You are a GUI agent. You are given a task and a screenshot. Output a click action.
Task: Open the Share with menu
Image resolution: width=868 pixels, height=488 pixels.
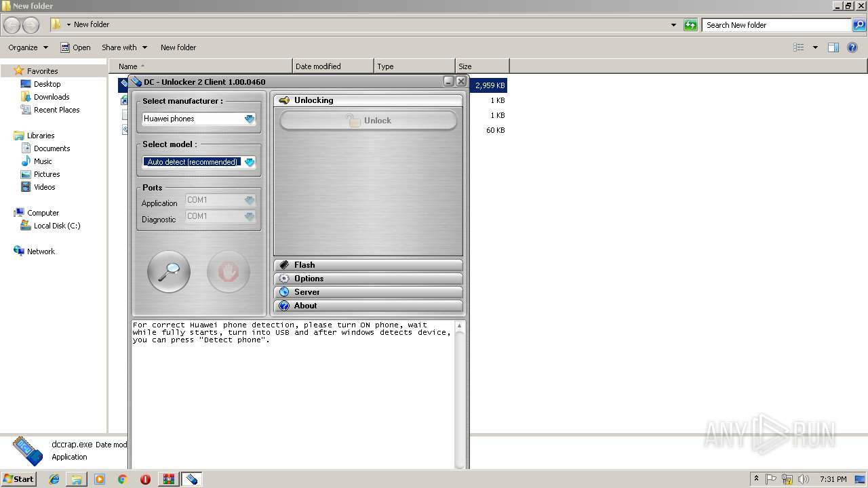click(125, 47)
